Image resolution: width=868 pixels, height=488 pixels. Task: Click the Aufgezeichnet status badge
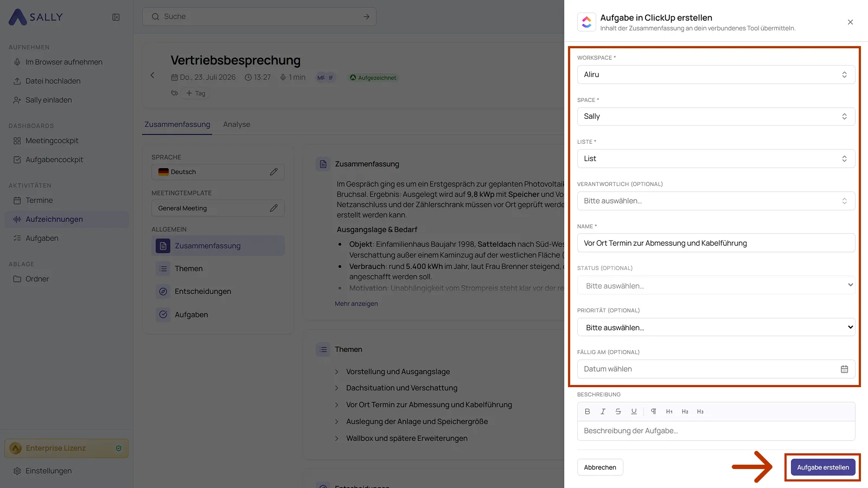click(x=373, y=78)
